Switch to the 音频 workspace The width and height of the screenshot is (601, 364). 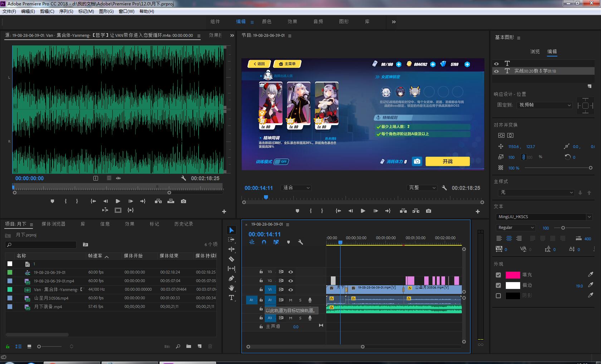[x=318, y=22]
